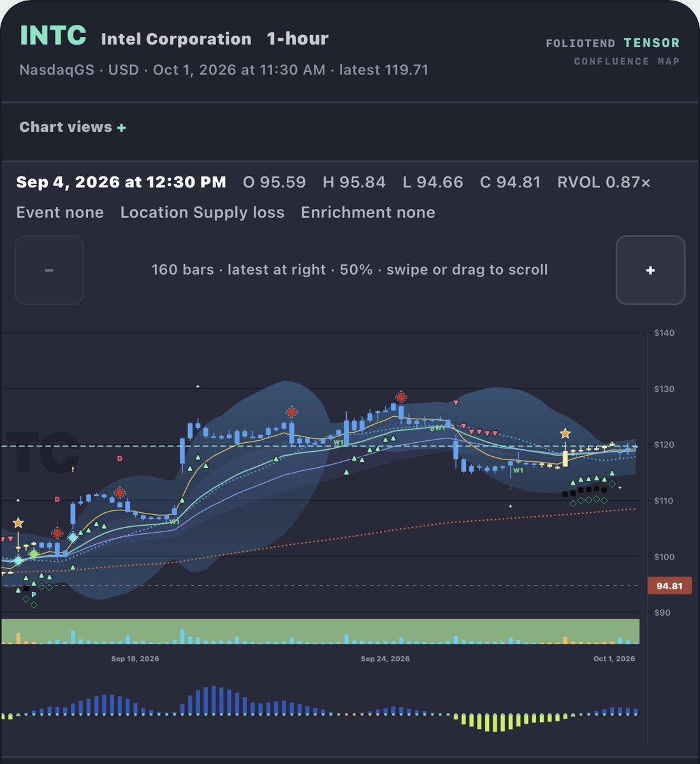Image resolution: width=700 pixels, height=764 pixels.
Task: Zoom out with the minus button
Action: (x=49, y=270)
